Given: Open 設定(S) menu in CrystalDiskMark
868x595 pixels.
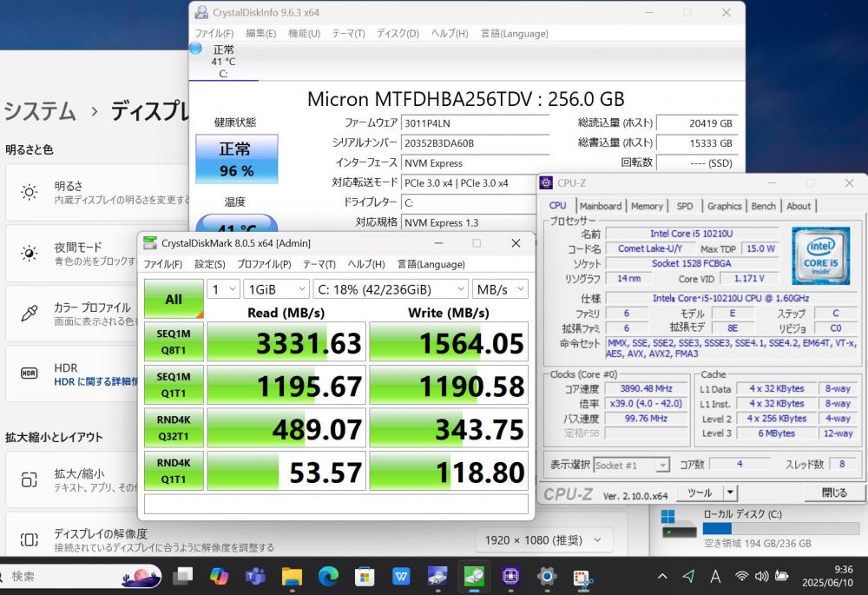Looking at the screenshot, I should pos(210,264).
